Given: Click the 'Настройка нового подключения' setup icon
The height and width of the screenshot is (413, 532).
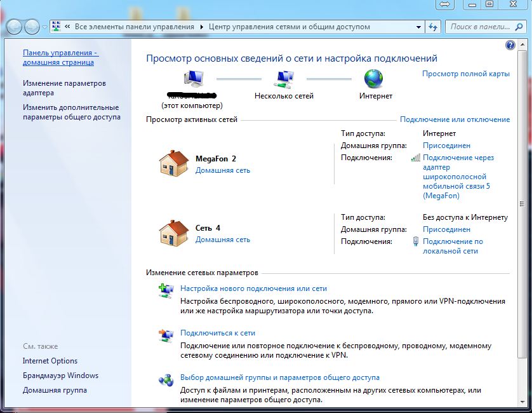Looking at the screenshot, I should click(165, 291).
